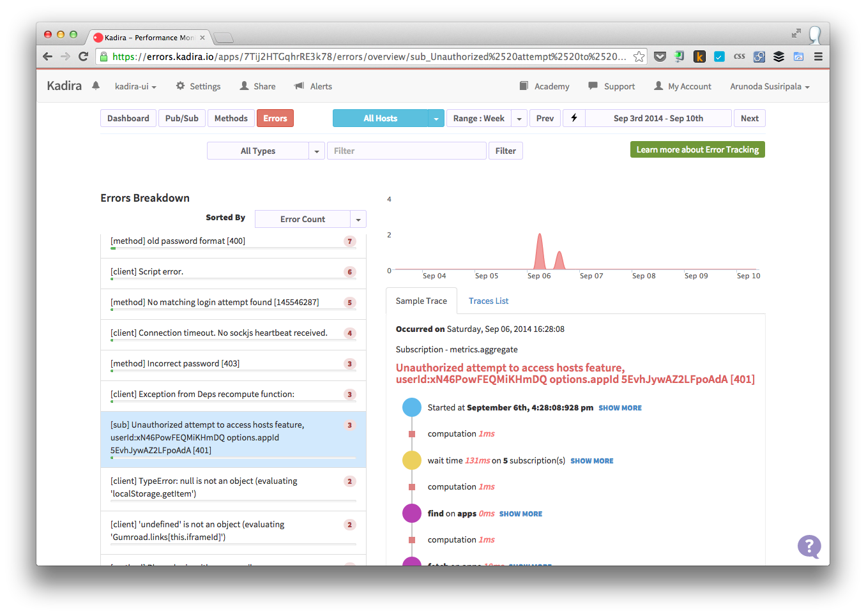Click the Sep 3rd 2014 - Sep 10th range

coord(658,118)
